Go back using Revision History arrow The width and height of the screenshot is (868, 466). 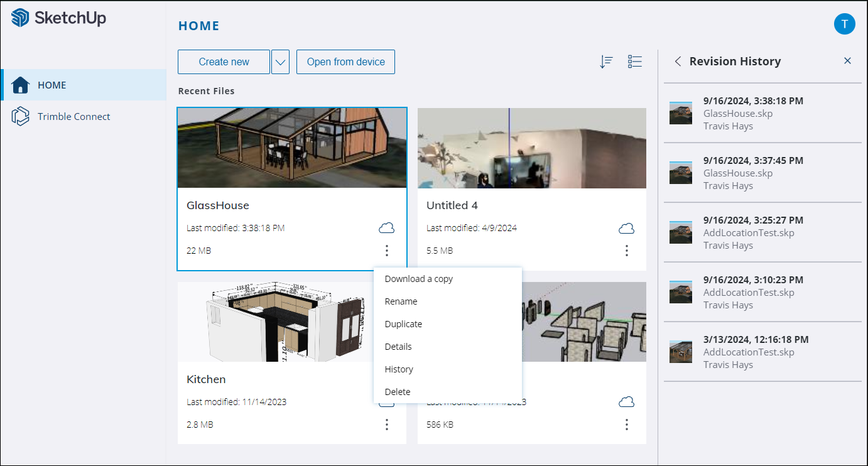[x=678, y=62]
